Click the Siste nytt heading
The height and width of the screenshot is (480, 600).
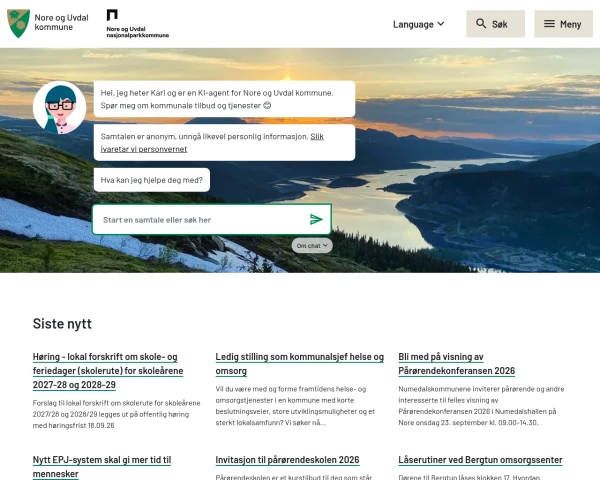point(62,324)
